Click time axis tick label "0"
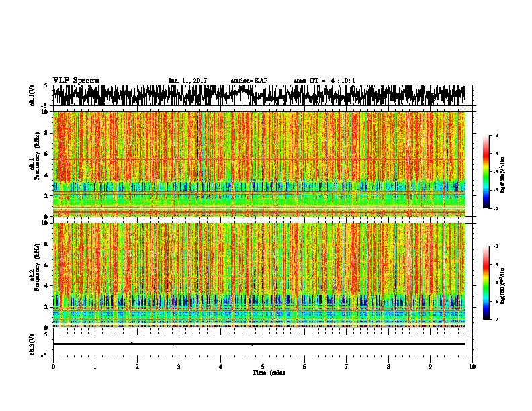Viewport: 532px width, 411px height. pyautogui.click(x=53, y=367)
